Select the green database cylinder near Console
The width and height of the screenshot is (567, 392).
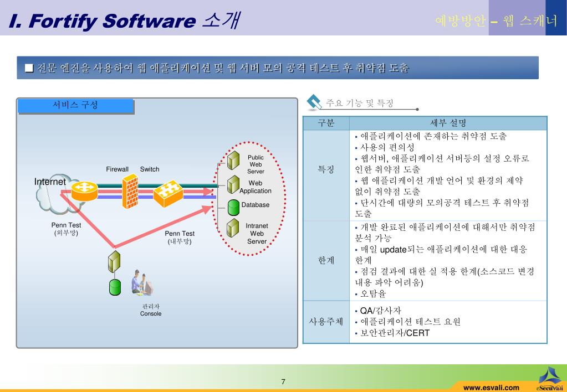click(115, 287)
